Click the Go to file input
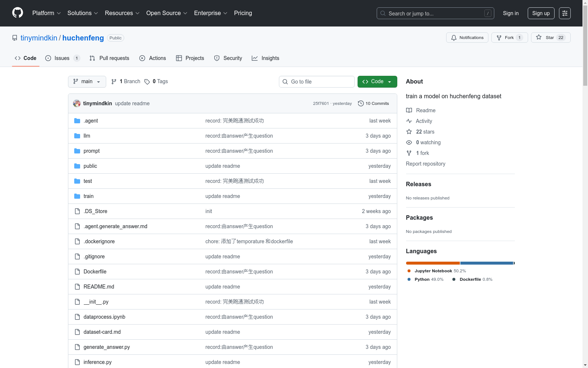Viewport: 588px width, 368px height. tap(317, 82)
